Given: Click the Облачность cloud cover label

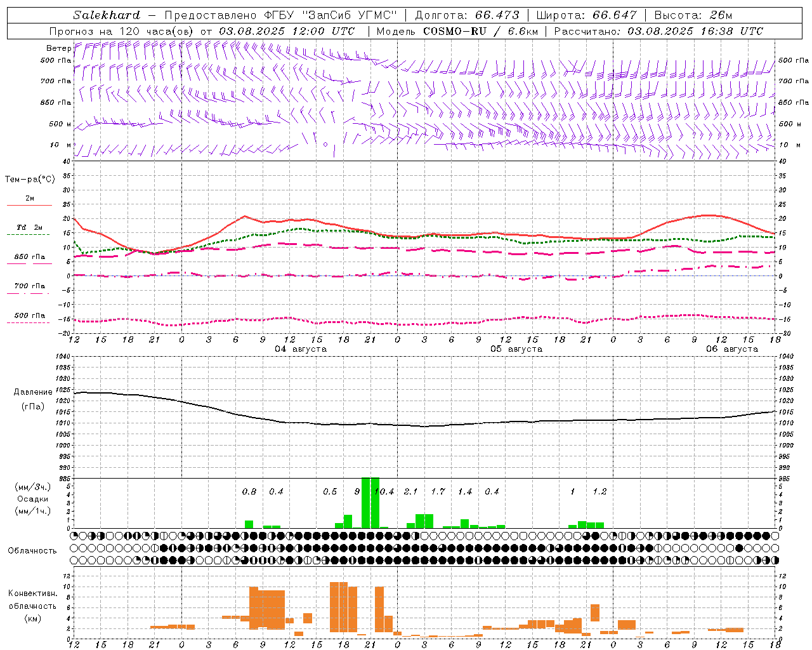Looking at the screenshot, I should [32, 551].
